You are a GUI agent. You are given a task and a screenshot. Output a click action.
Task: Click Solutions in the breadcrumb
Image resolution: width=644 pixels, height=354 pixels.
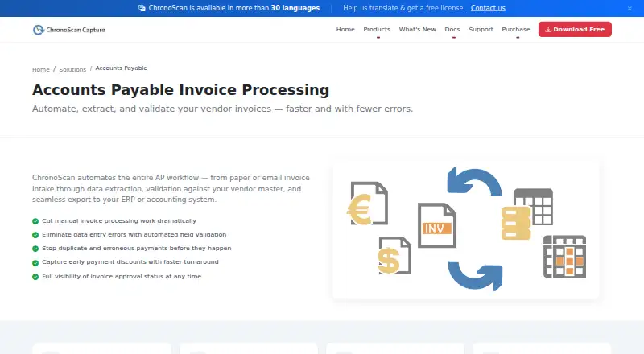coord(72,69)
